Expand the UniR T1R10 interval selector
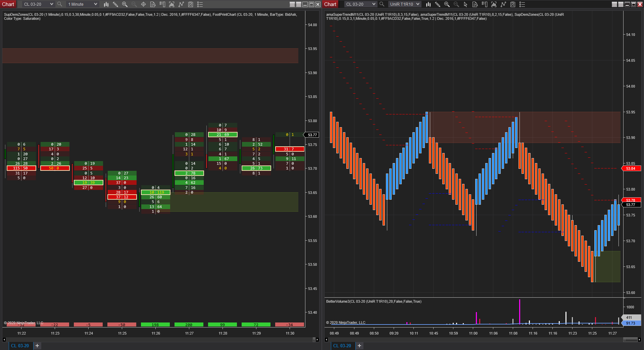 click(405, 4)
